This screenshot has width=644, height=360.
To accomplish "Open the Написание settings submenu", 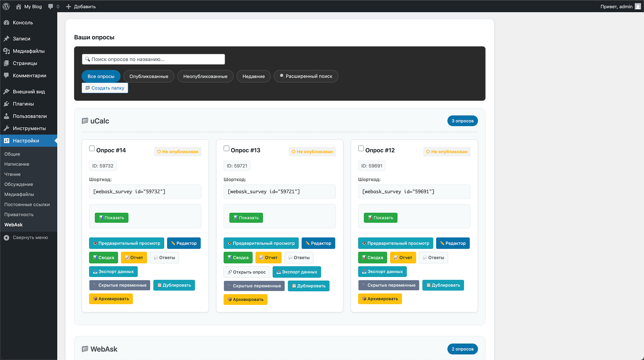I will pos(17,164).
